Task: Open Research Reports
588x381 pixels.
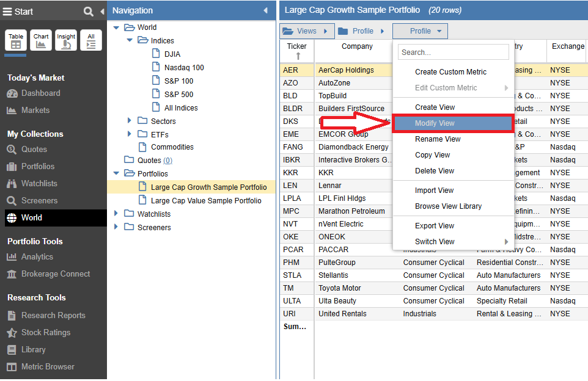Action: point(46,316)
